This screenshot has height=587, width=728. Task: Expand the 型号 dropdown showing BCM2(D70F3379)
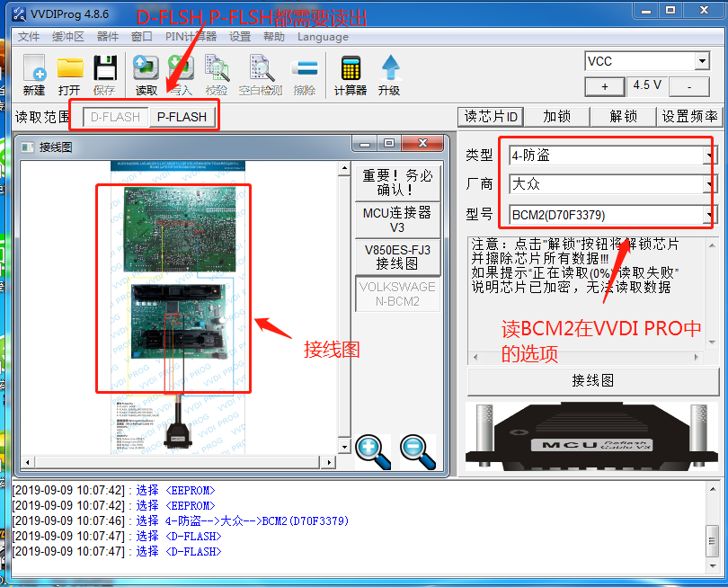point(708,215)
